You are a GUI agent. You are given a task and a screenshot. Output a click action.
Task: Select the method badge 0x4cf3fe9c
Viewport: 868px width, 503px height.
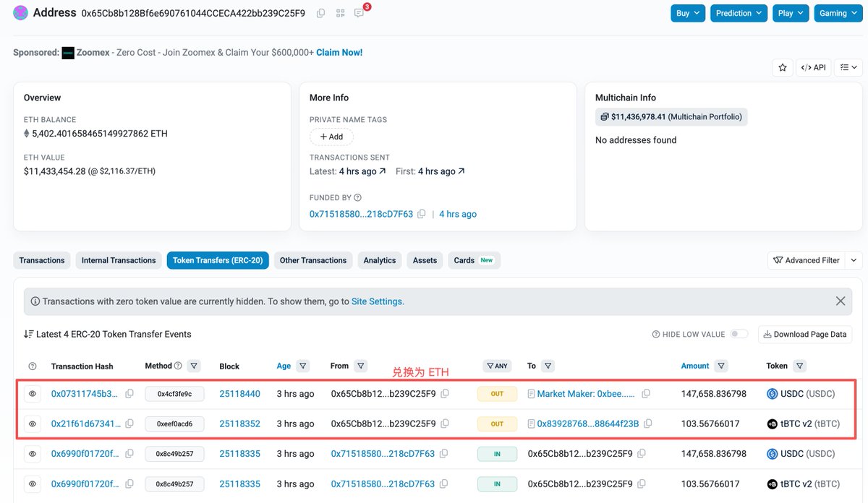174,394
